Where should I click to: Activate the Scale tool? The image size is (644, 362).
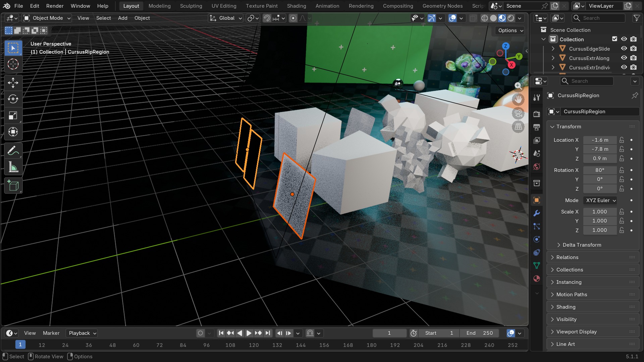[13, 116]
